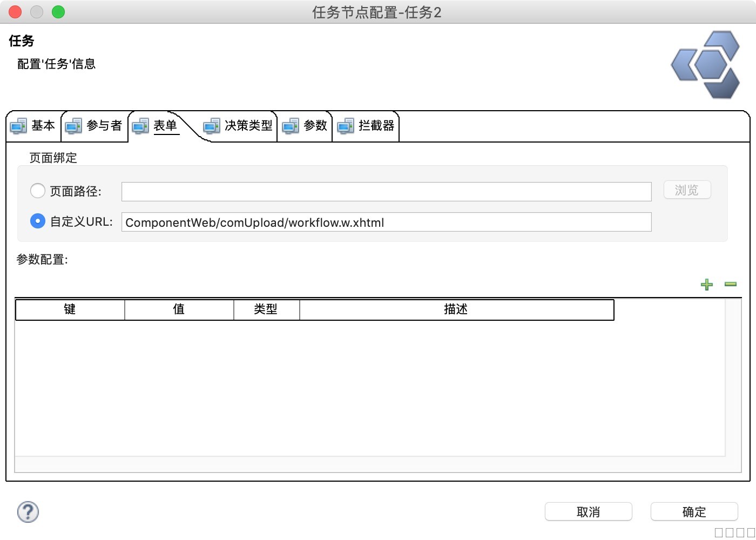Open the 参与者 tab
The height and width of the screenshot is (540, 756).
pyautogui.click(x=104, y=126)
